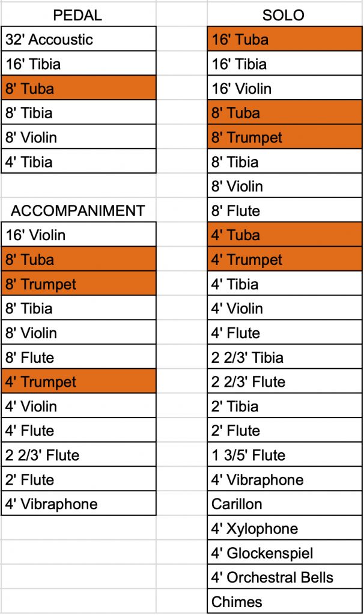Select the 4' Tibia cell under Pedal

pos(78,162)
